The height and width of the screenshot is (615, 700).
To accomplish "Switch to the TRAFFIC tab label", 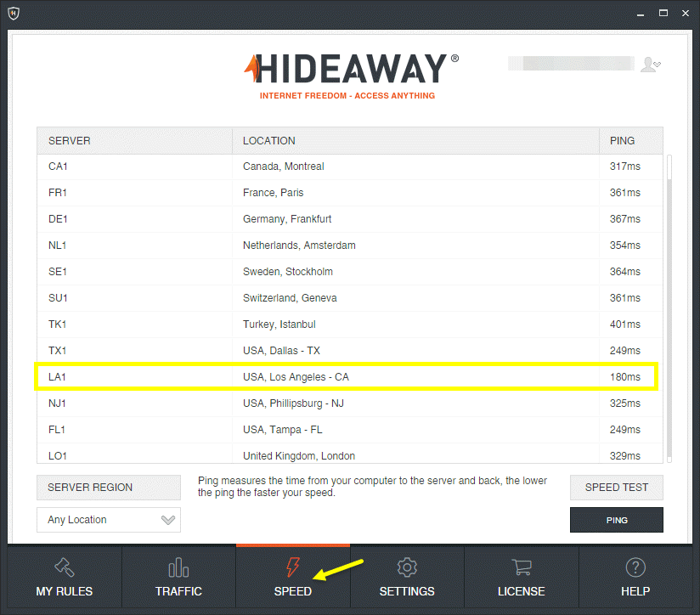I will click(x=178, y=591).
